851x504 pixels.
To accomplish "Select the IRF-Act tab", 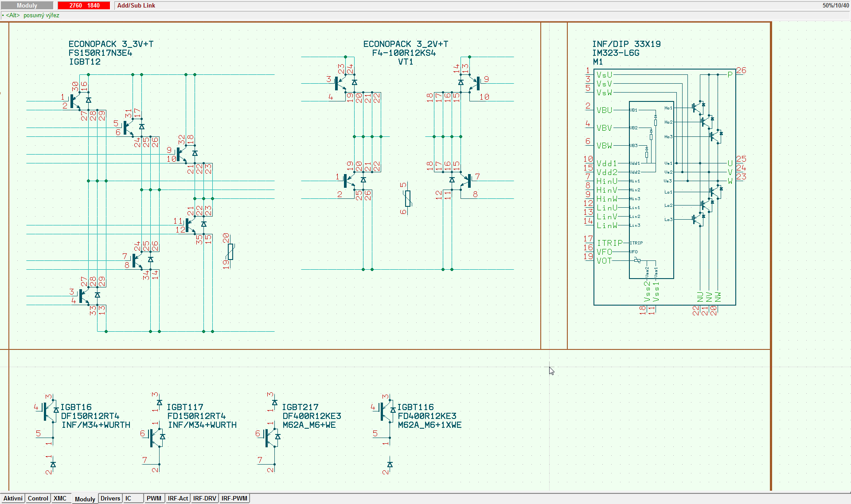I will [178, 498].
